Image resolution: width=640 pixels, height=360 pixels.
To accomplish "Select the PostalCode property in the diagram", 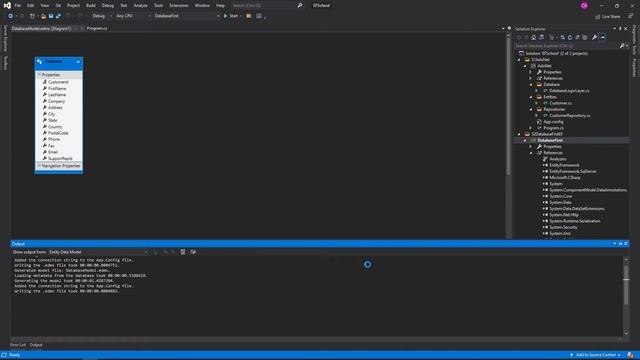I will click(x=58, y=133).
